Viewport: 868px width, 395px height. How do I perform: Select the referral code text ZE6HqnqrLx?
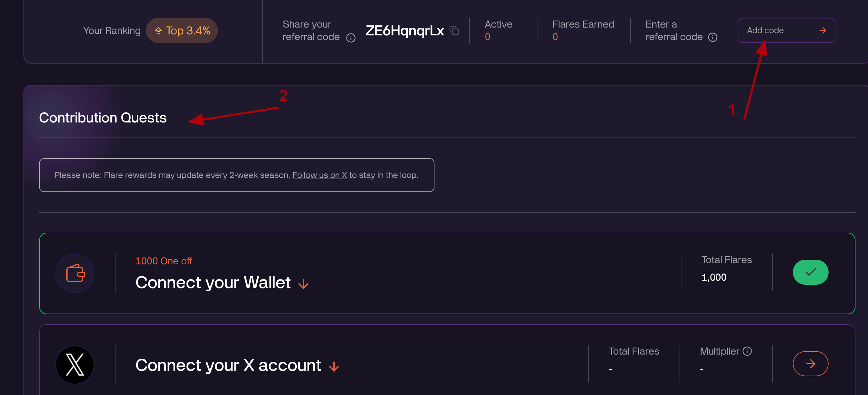pyautogui.click(x=404, y=31)
